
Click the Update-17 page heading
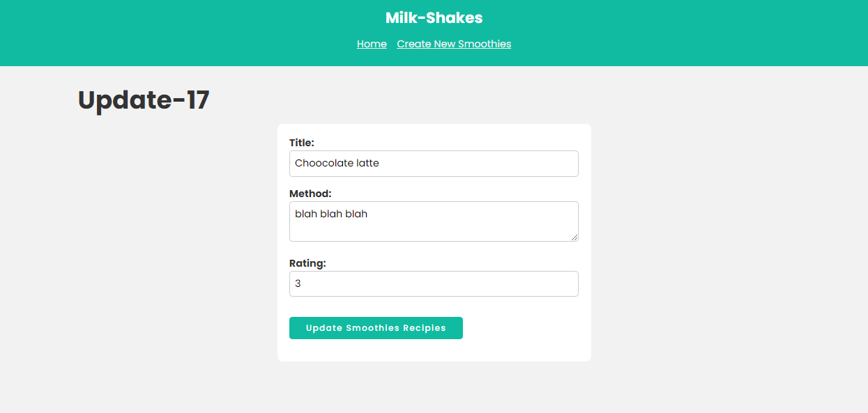(144, 100)
